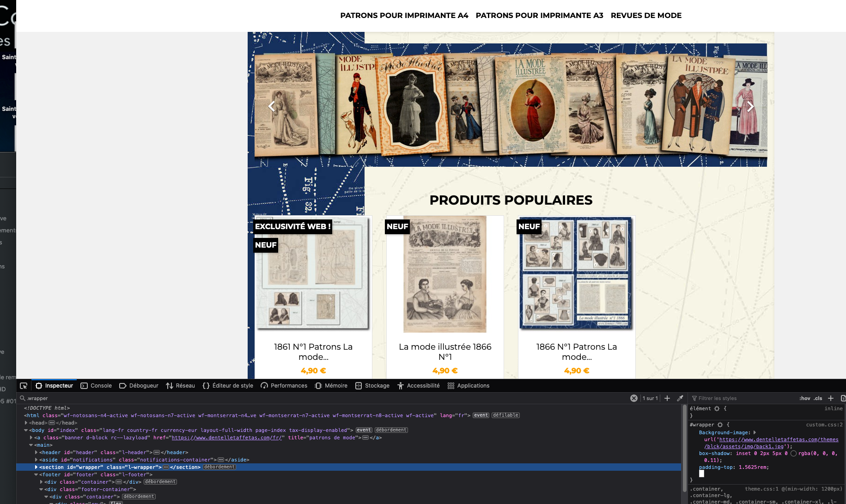Switch to the Stockage tab

372,386
